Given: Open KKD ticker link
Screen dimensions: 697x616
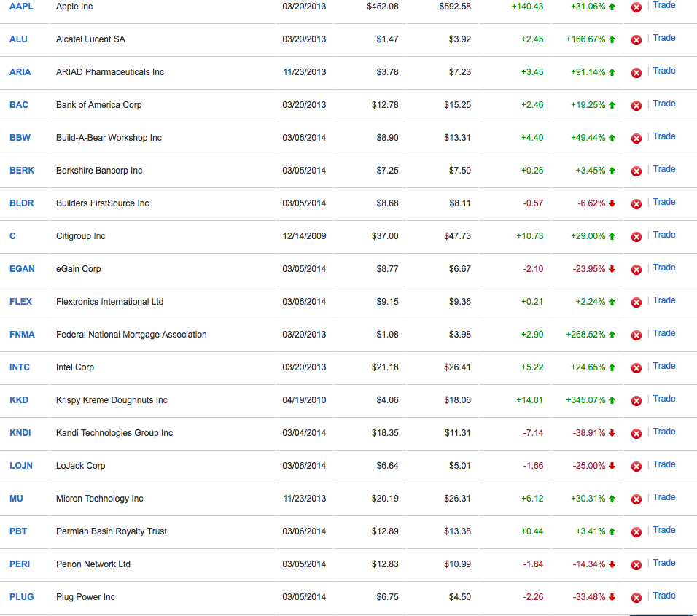Looking at the screenshot, I should [x=19, y=400].
